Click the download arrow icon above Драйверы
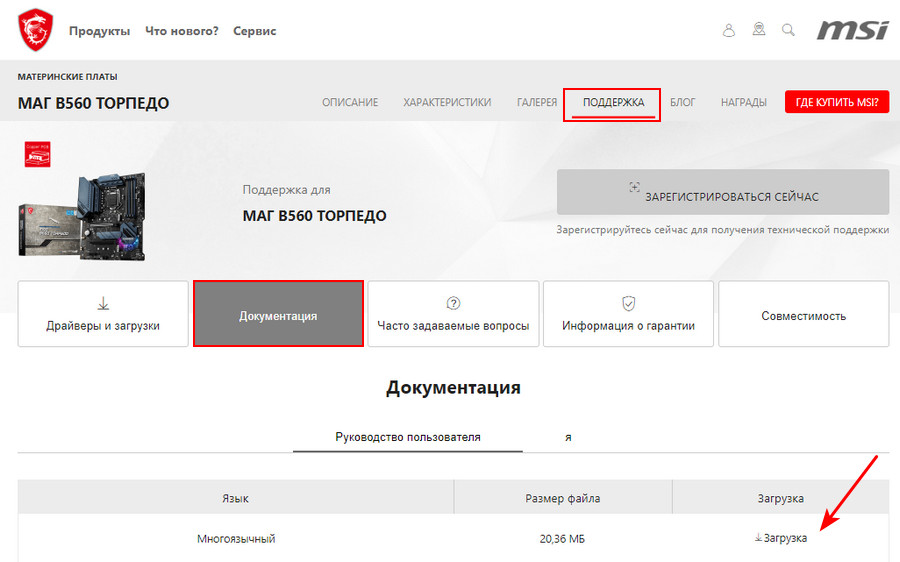Viewport: 900px width, 562px height. click(x=103, y=303)
